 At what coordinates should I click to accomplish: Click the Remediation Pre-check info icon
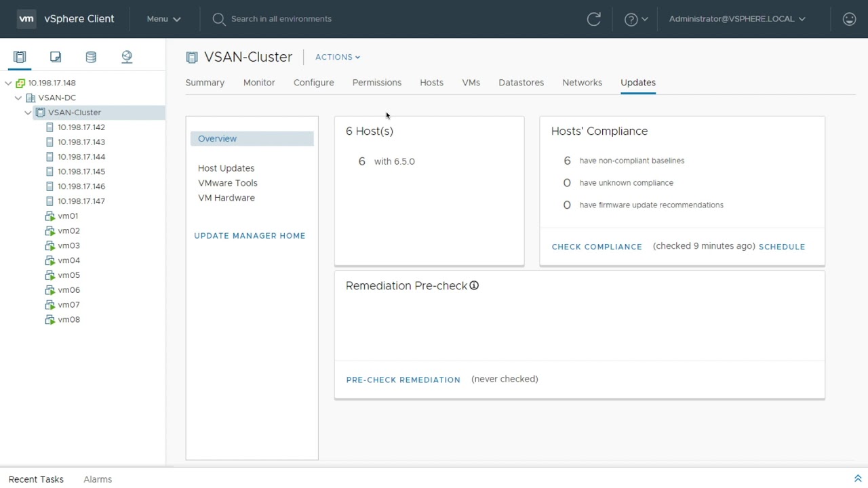tap(474, 285)
